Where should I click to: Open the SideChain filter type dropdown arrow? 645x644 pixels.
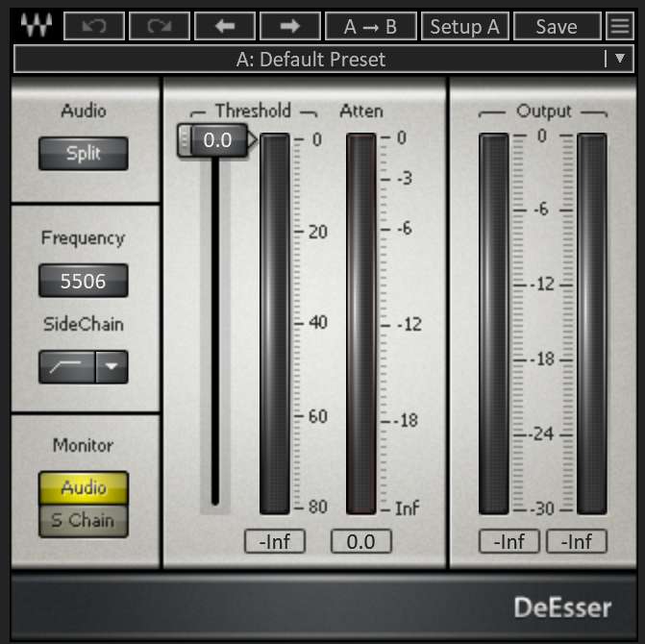(112, 366)
